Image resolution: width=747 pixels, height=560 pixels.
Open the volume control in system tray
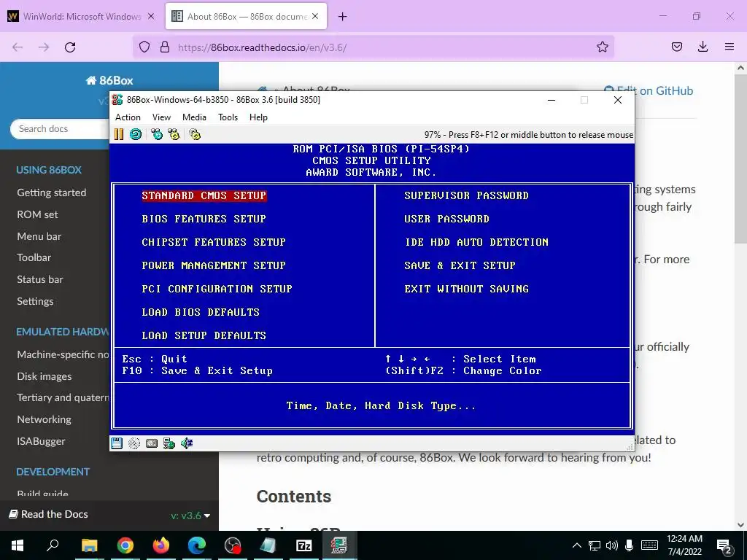tap(612, 545)
